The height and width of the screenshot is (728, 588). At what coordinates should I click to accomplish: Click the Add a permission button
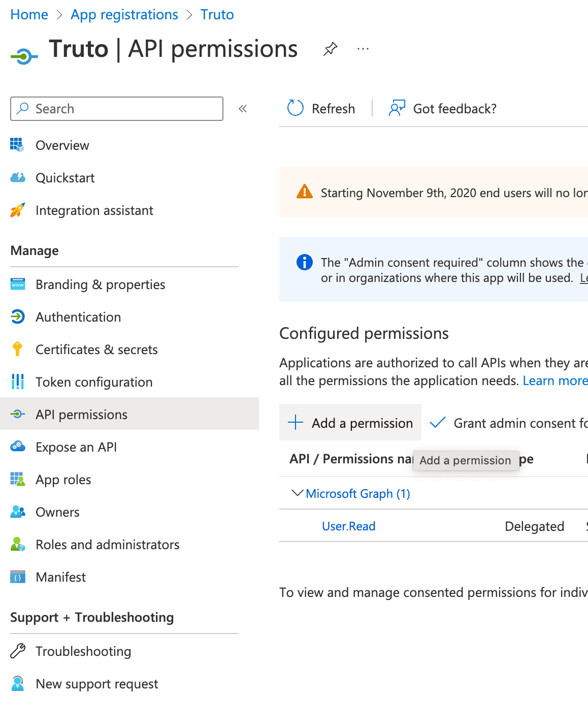tap(350, 422)
